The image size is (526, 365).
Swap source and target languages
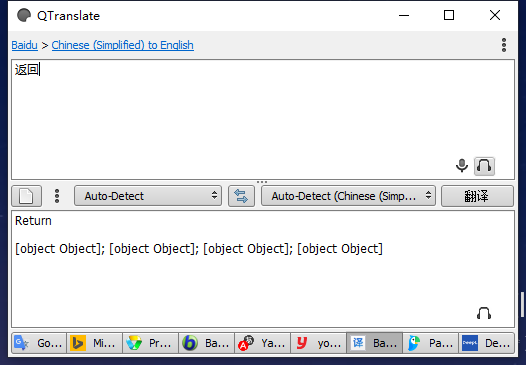241,196
